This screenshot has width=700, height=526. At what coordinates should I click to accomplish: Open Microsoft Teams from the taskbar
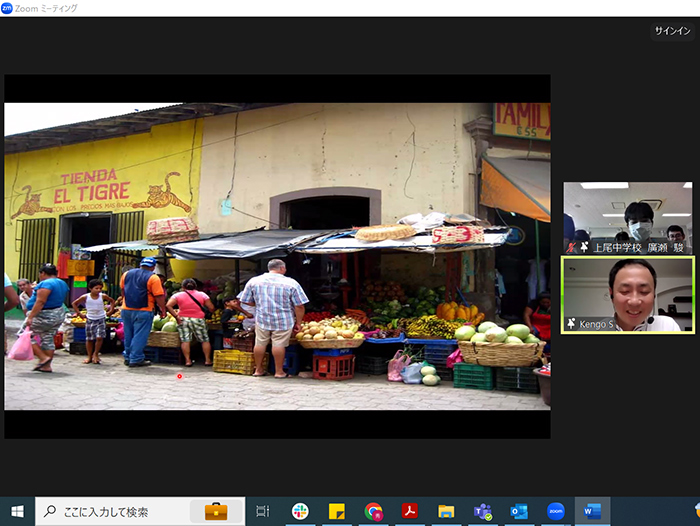click(x=483, y=511)
